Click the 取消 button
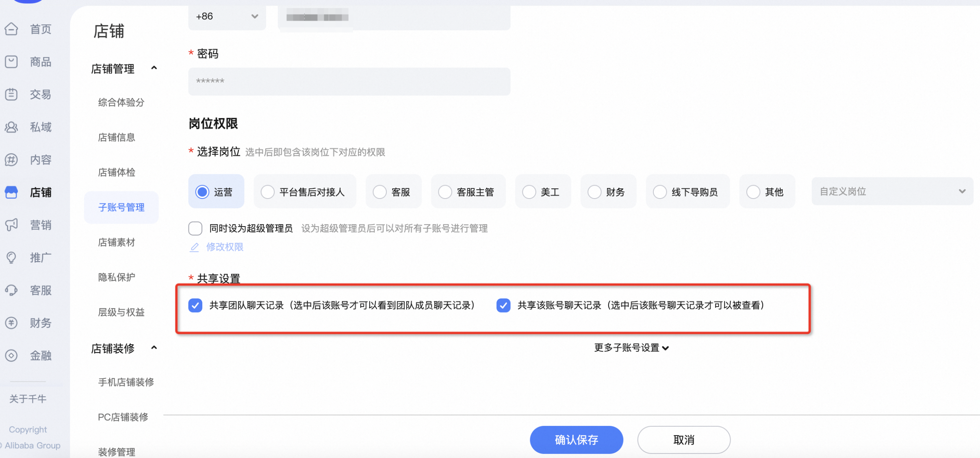This screenshot has height=458, width=980. click(x=684, y=440)
